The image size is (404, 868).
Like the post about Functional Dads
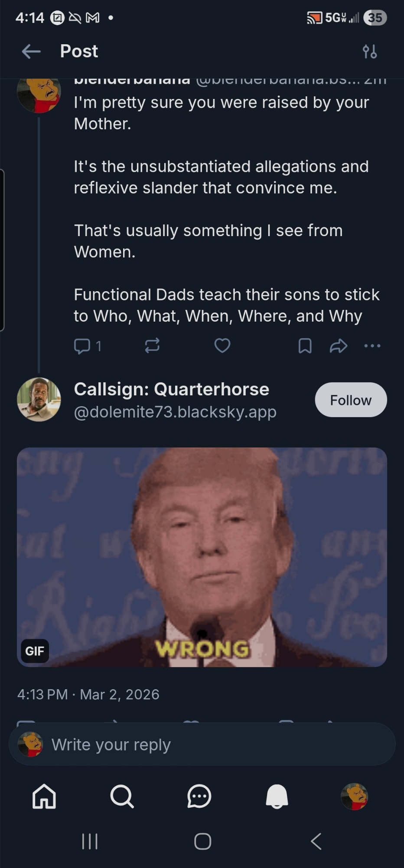(222, 346)
